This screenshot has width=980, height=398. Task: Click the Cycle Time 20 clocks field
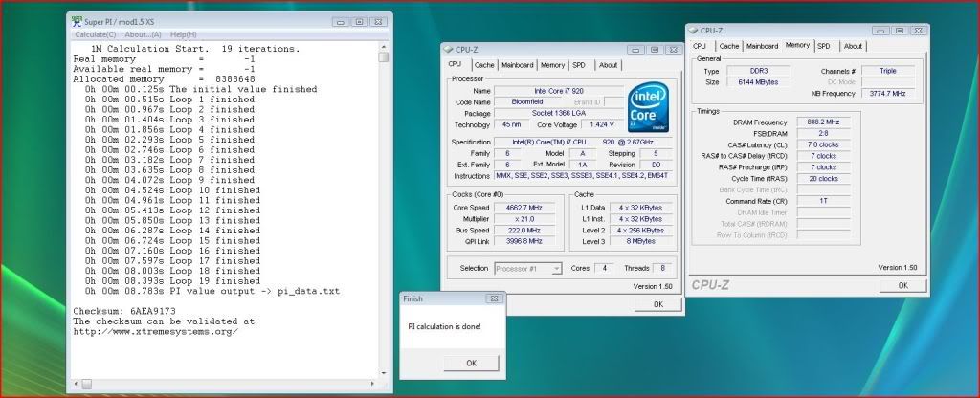823,179
